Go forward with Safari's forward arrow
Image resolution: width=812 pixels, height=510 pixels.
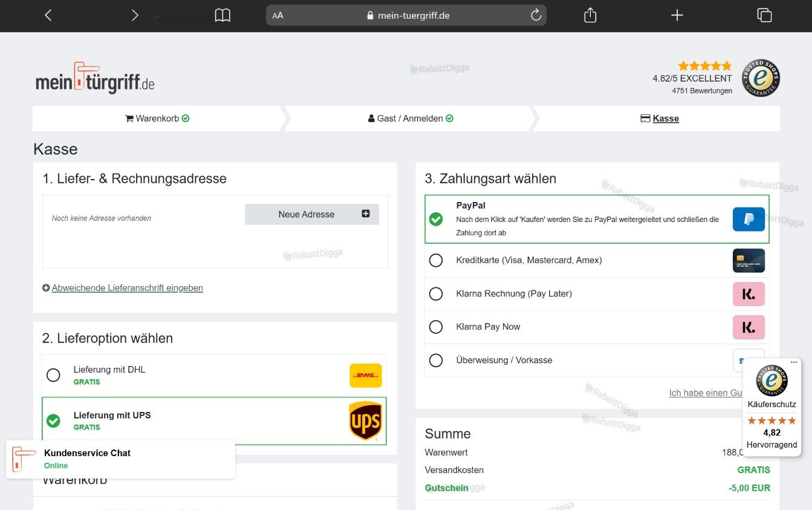tap(135, 15)
